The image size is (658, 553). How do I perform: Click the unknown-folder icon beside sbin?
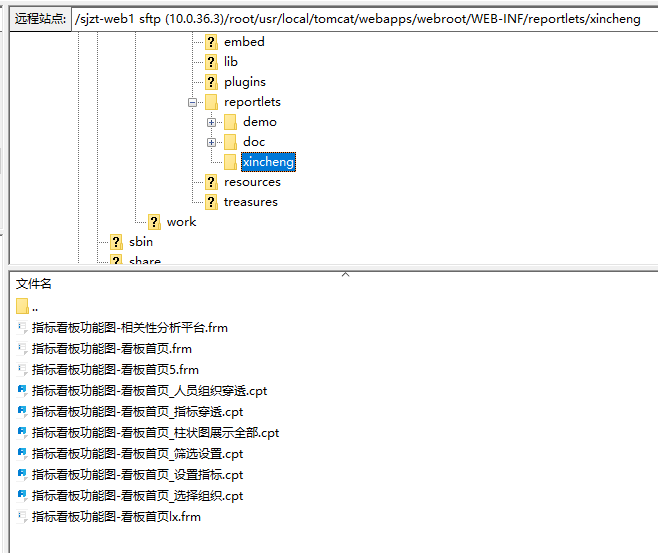(x=116, y=242)
